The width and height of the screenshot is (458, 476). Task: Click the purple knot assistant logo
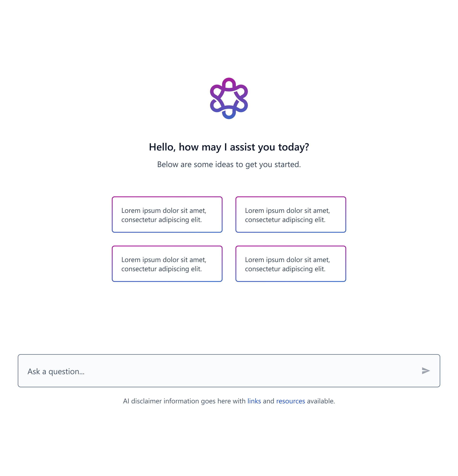pyautogui.click(x=229, y=98)
